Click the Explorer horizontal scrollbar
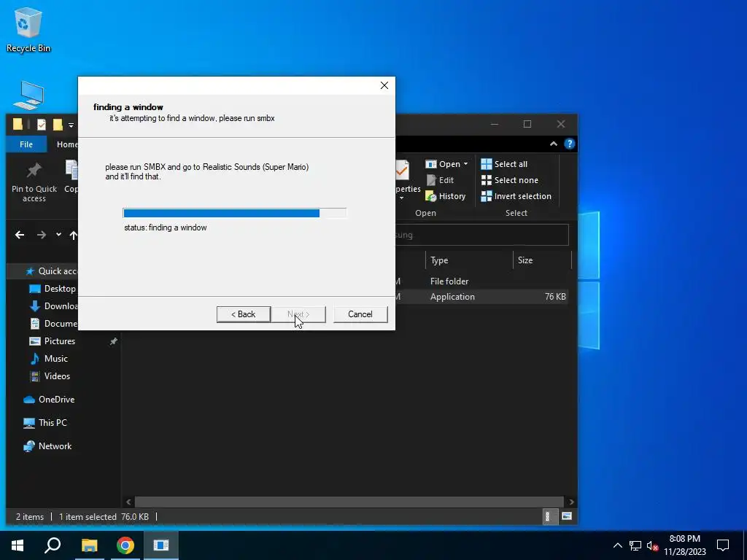 click(349, 502)
